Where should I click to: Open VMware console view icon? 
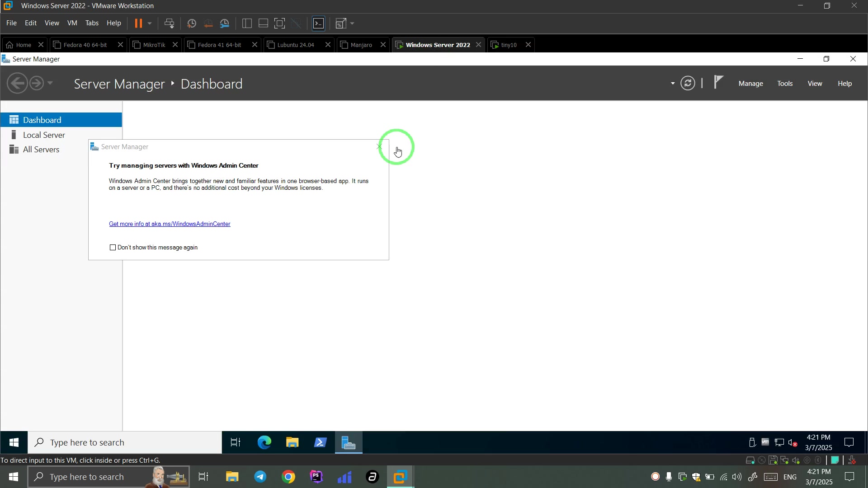pos(319,23)
